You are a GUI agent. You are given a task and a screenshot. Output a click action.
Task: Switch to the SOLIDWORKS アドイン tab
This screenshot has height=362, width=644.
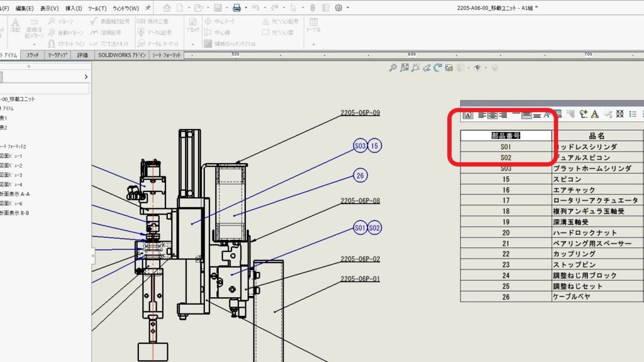(x=121, y=55)
